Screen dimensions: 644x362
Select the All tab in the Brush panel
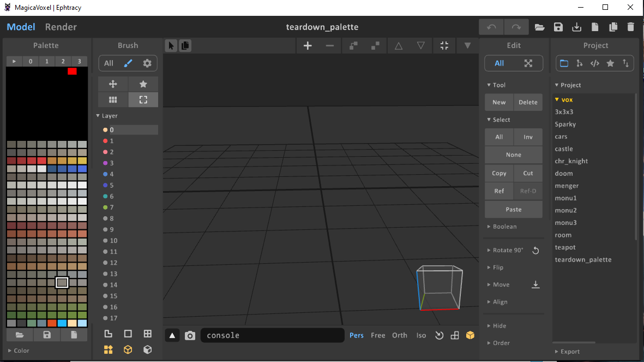pos(109,63)
